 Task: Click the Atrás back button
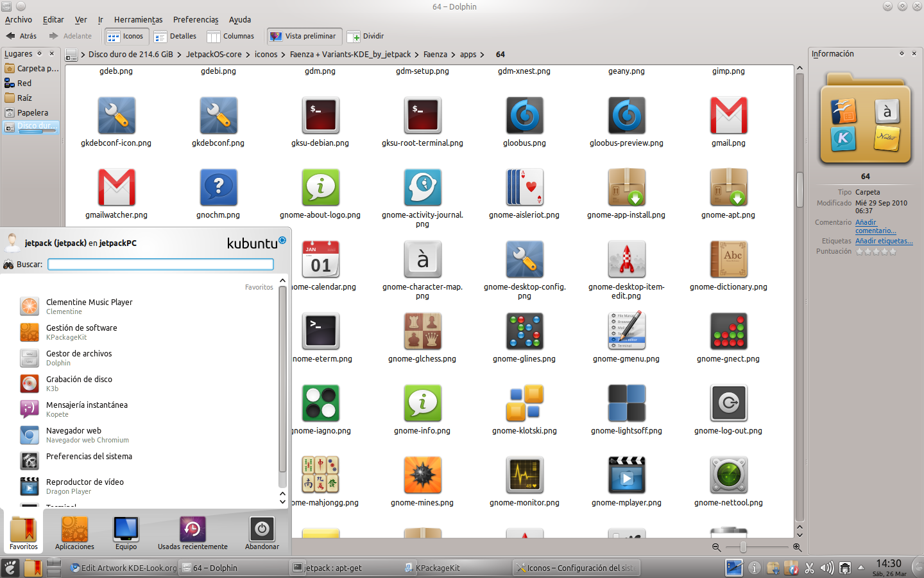coord(21,37)
